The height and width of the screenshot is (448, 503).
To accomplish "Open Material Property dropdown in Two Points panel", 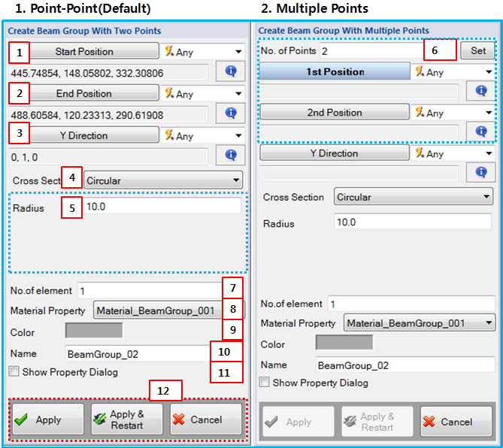I will click(169, 310).
